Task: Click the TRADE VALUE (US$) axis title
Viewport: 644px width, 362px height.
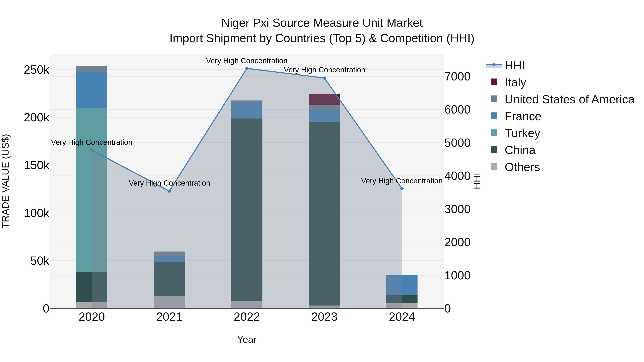Action: pos(6,181)
